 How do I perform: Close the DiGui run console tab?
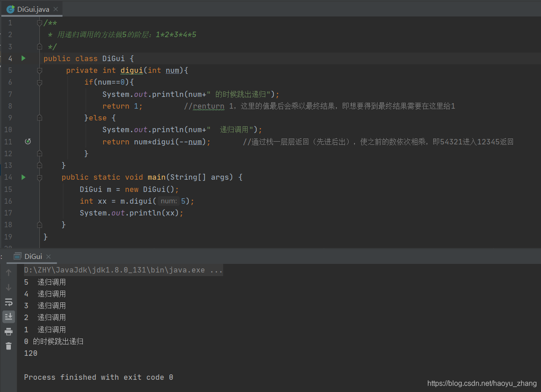click(x=48, y=256)
